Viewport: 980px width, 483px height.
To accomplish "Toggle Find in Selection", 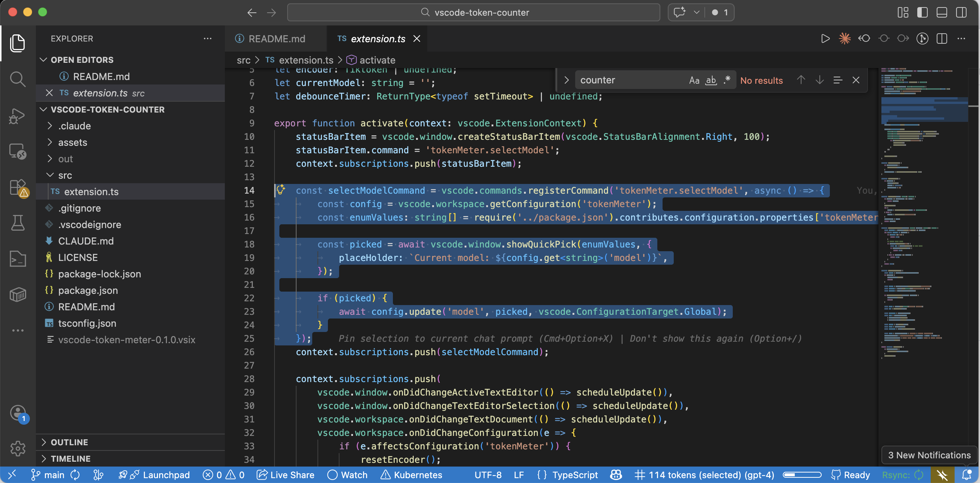I will pyautogui.click(x=838, y=80).
